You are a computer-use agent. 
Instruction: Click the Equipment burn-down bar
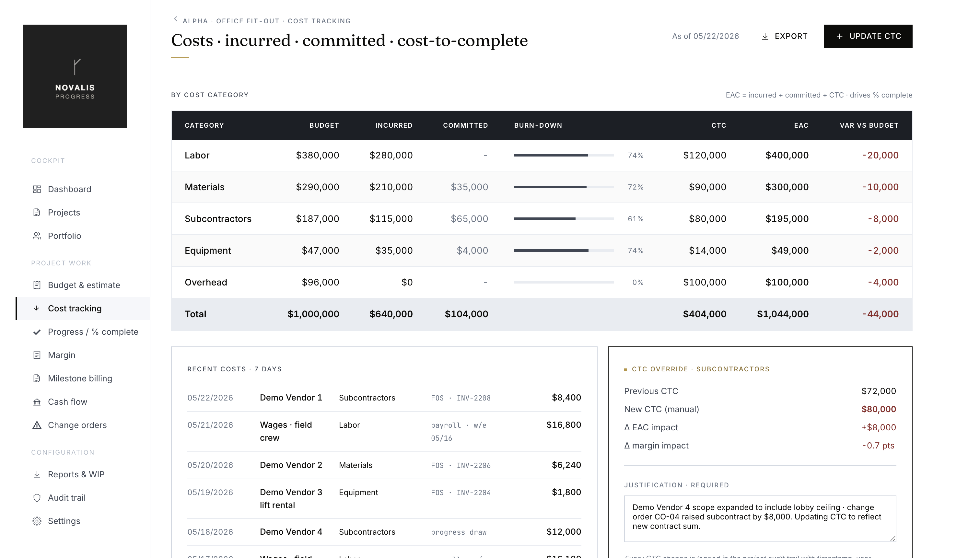(564, 250)
